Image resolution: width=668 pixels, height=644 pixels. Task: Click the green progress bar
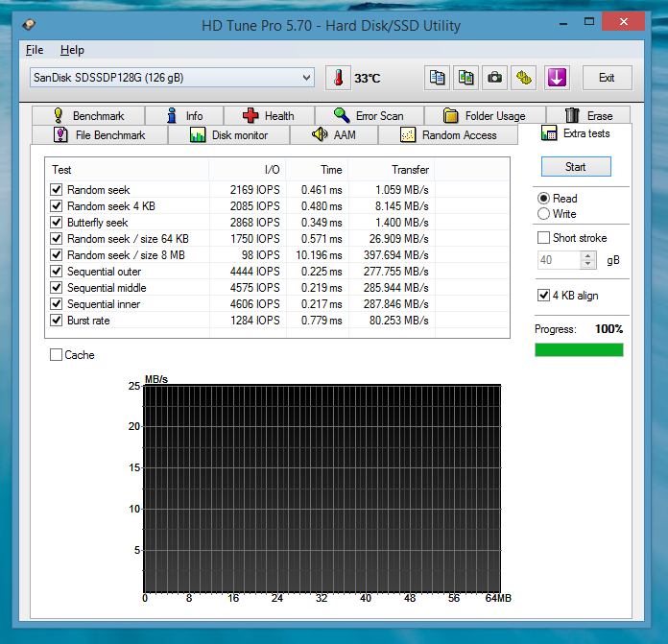tap(579, 349)
